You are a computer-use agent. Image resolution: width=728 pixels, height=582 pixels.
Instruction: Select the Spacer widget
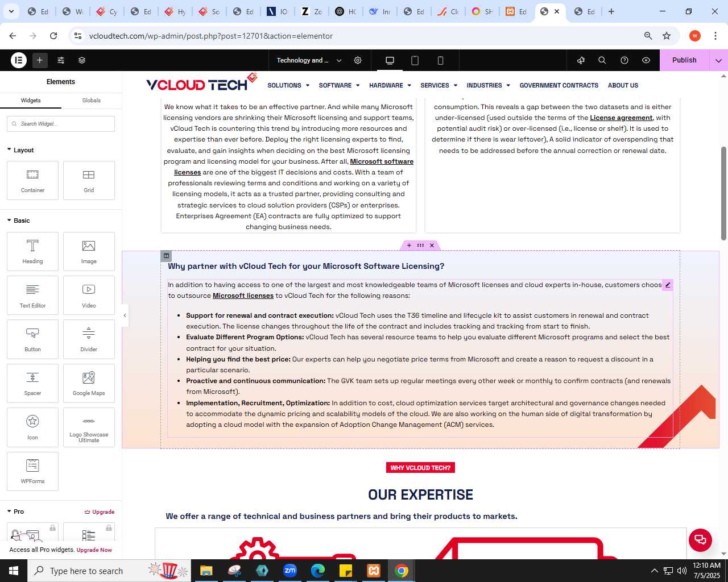[x=32, y=383]
